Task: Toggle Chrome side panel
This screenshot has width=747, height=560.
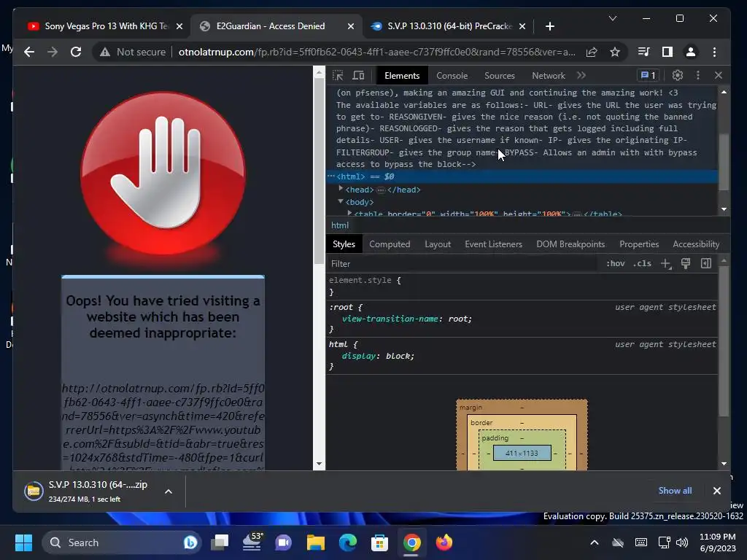Action: click(x=667, y=52)
